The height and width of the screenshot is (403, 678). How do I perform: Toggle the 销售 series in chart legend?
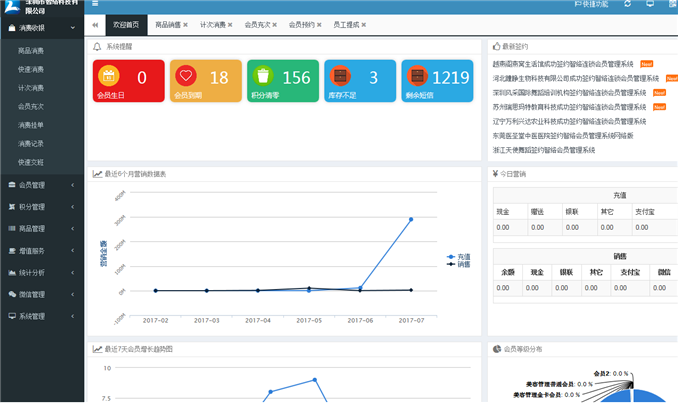point(459,265)
